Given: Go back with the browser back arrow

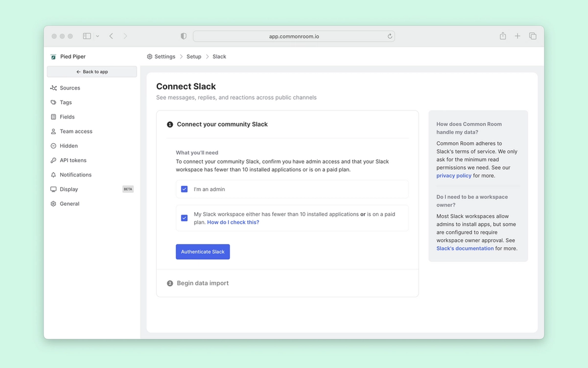Looking at the screenshot, I should (111, 36).
